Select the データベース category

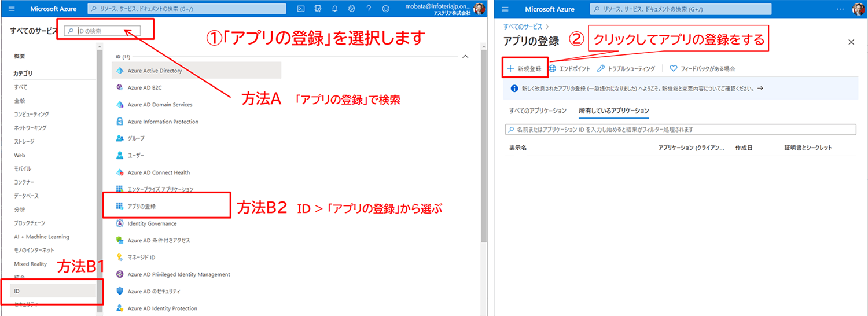coord(27,196)
